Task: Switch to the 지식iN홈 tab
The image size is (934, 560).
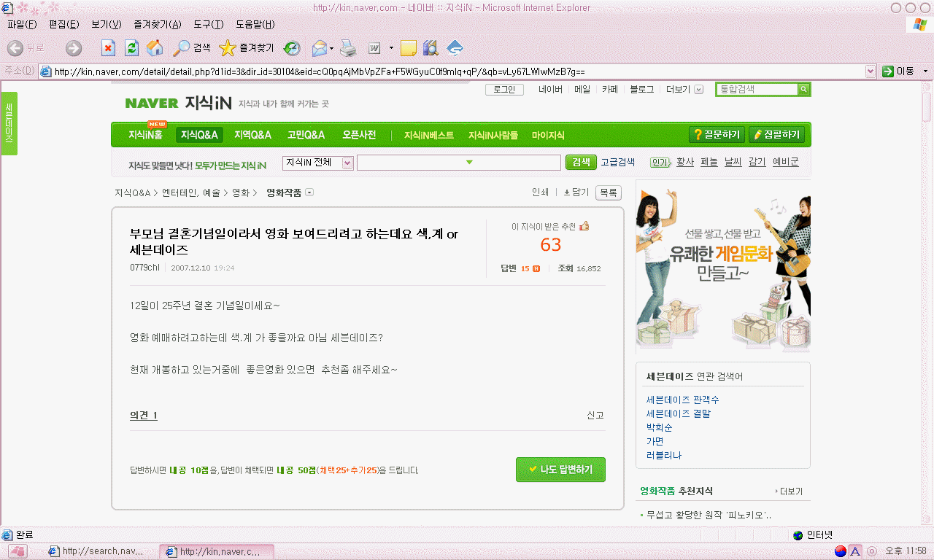Action: coord(145,135)
